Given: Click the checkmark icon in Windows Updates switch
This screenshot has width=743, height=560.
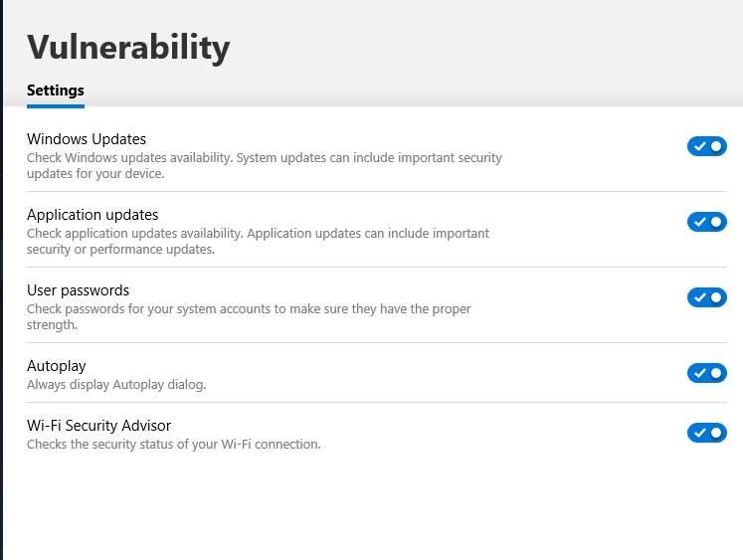Looking at the screenshot, I should coord(699,146).
